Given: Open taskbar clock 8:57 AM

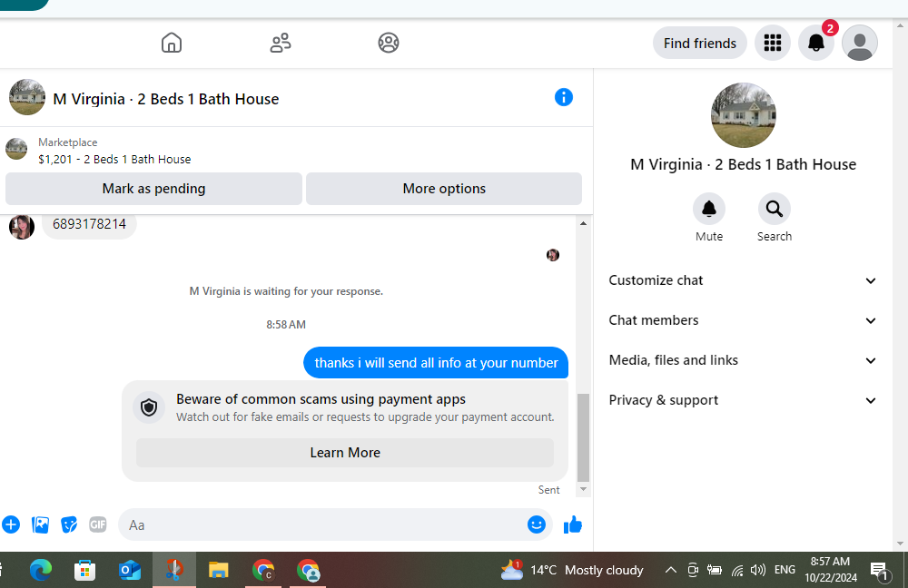Looking at the screenshot, I should click(x=831, y=570).
